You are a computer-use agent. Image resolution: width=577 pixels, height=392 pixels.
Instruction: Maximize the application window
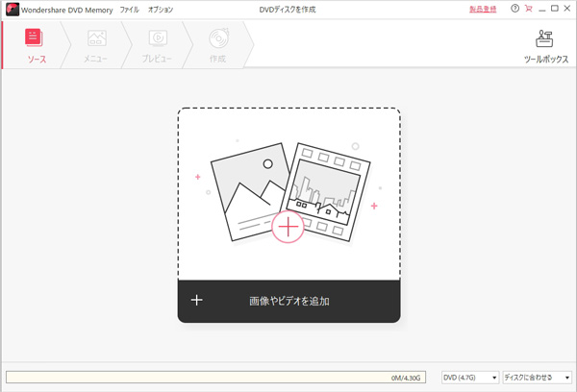click(x=554, y=9)
